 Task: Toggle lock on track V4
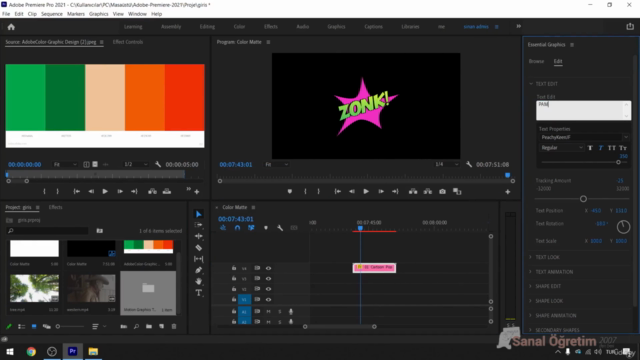[x=234, y=268]
